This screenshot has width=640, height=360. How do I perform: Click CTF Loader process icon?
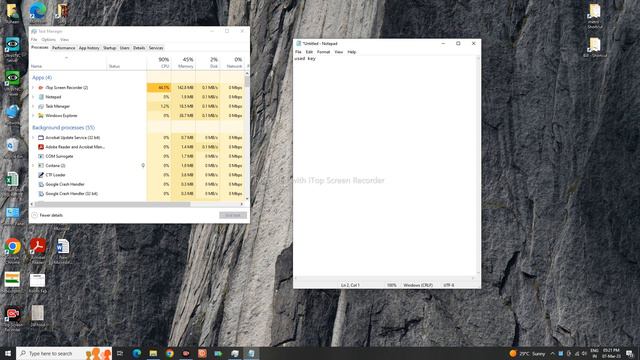pos(41,175)
